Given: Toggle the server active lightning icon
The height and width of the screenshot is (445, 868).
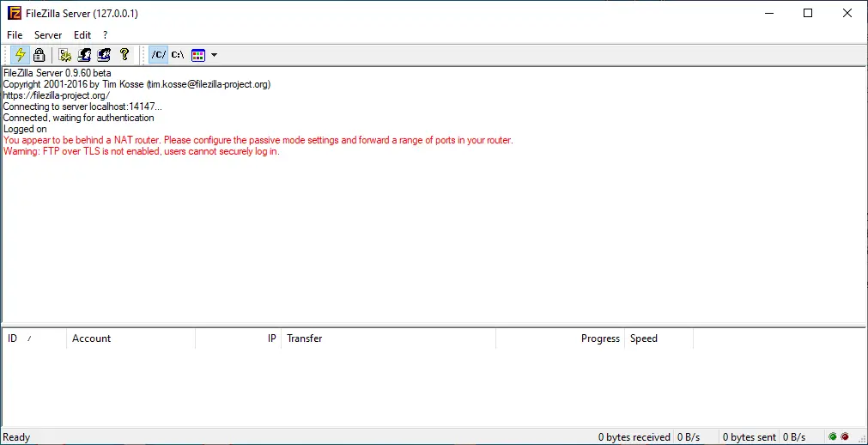Looking at the screenshot, I should pyautogui.click(x=21, y=55).
